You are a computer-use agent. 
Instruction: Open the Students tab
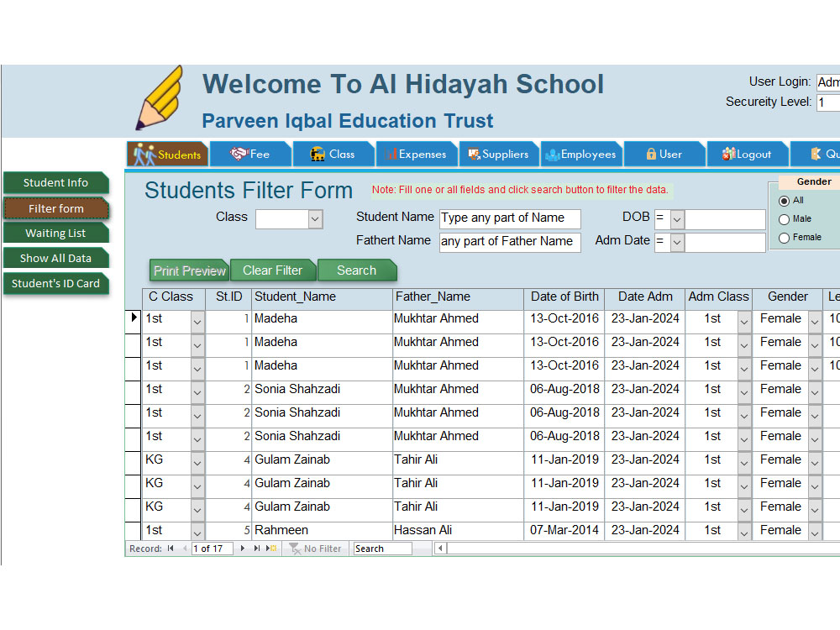[x=168, y=155]
